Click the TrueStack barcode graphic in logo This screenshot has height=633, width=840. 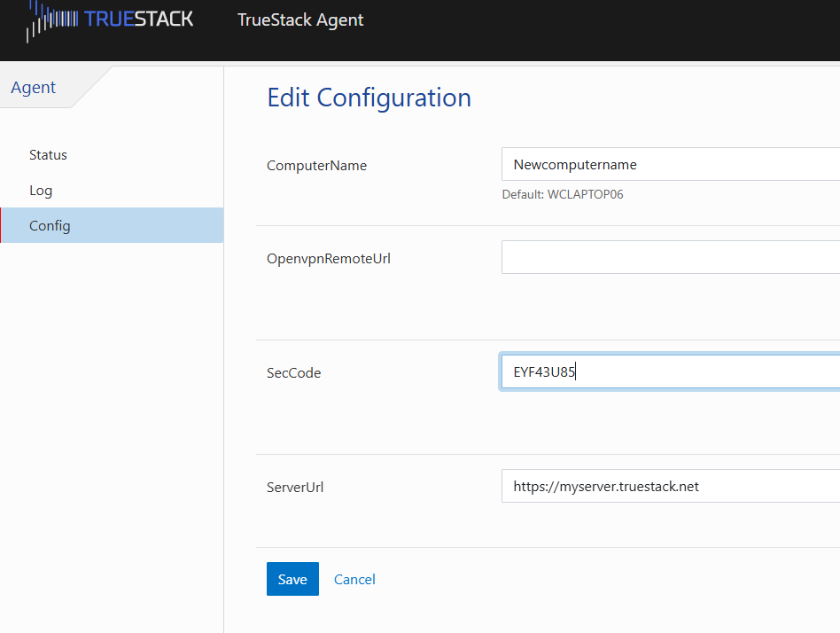(52, 20)
